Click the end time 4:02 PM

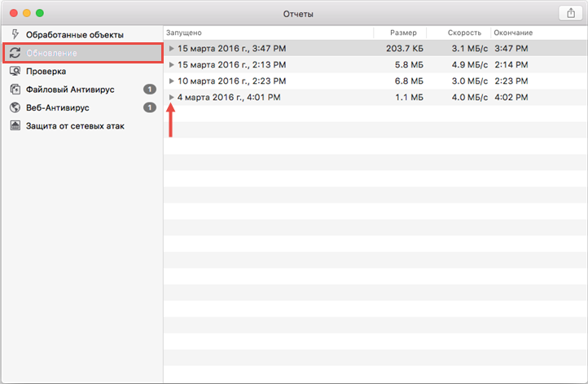coord(511,97)
